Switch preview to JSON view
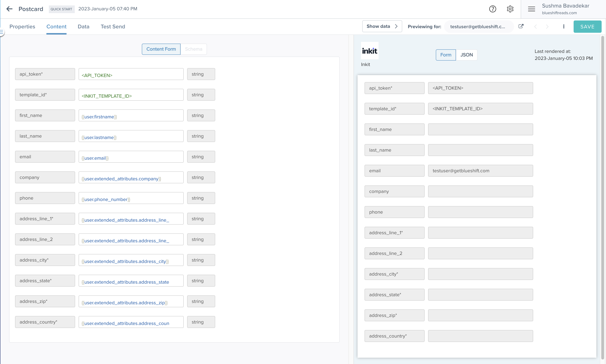 point(466,55)
